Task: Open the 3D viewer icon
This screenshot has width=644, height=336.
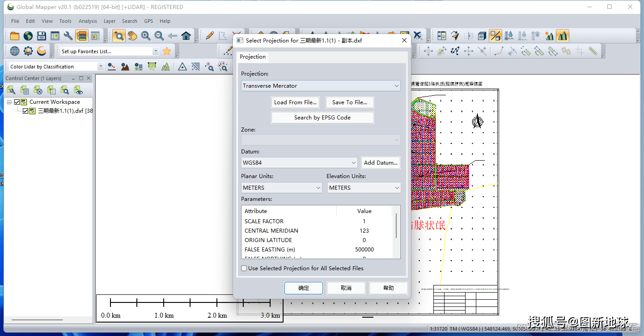Action: coord(482,36)
